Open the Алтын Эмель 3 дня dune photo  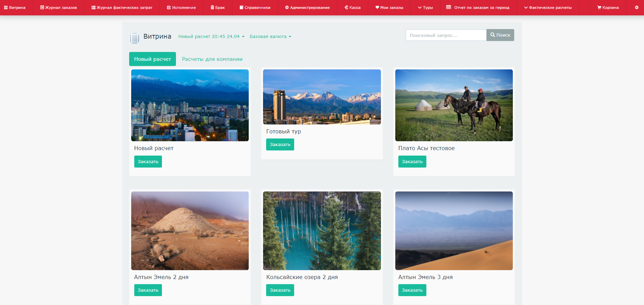(x=454, y=231)
